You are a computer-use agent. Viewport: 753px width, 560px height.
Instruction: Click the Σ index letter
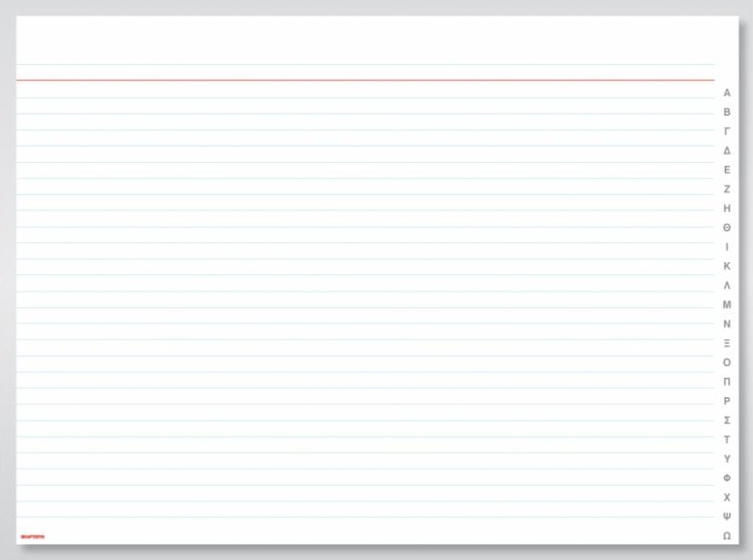[x=727, y=420]
